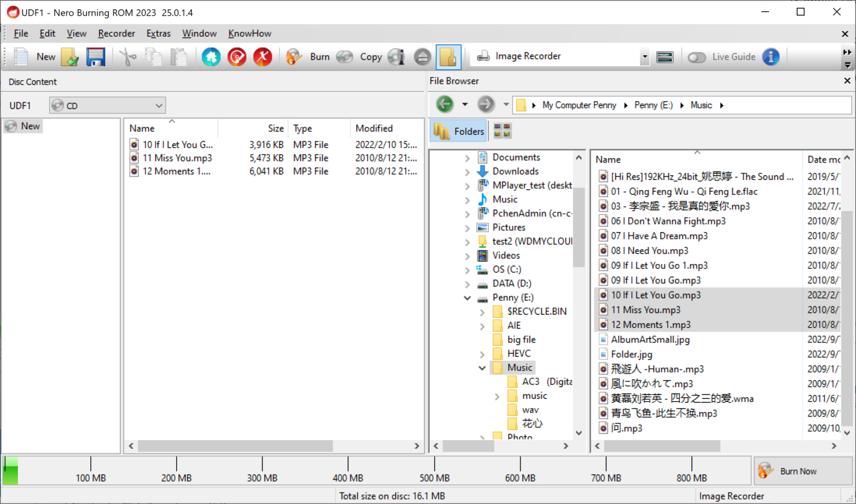Open the File menu

click(x=21, y=33)
